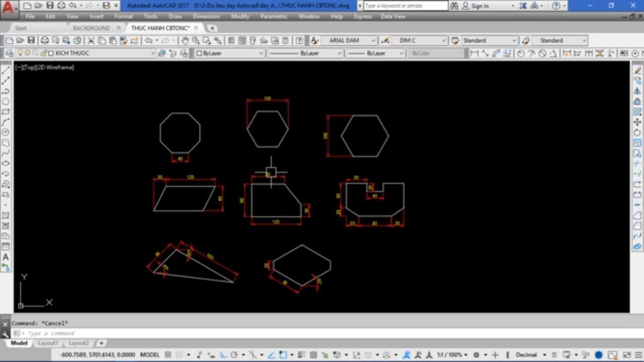644x362 pixels.
Task: Select the Move tool in Modify toolbar
Action: (x=637, y=122)
